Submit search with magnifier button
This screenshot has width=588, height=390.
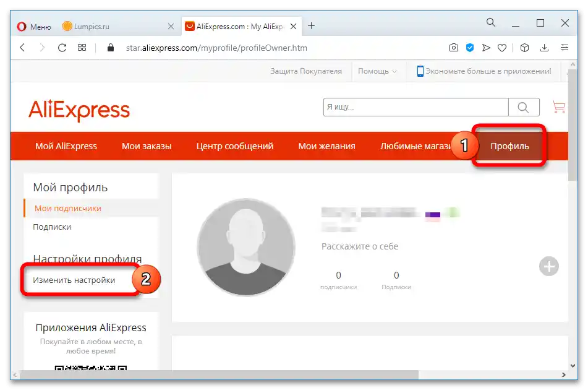tap(524, 107)
